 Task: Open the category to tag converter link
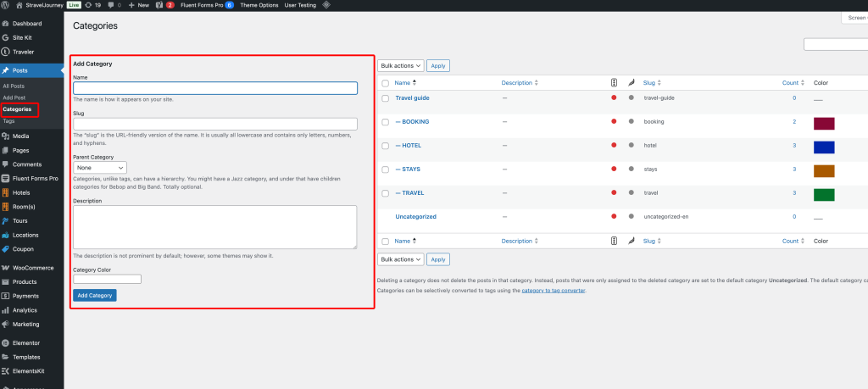point(553,291)
